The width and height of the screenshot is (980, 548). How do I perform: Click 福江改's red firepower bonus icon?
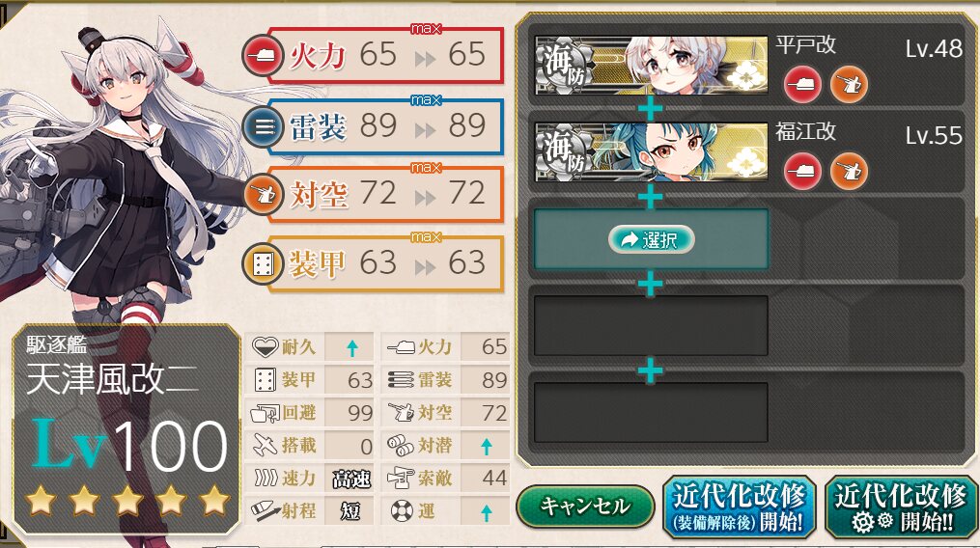tap(802, 171)
